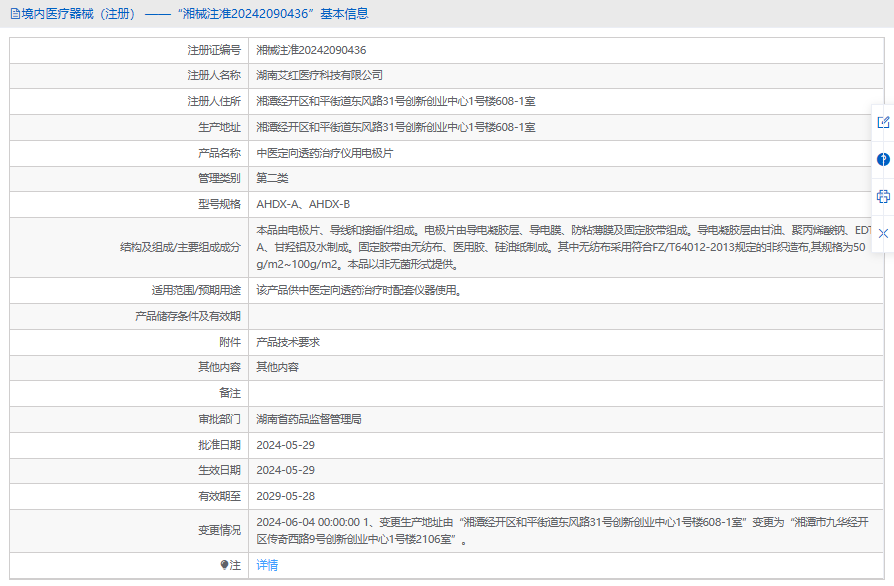
Task: Click the 变更情况 row label
Action: tap(219, 531)
